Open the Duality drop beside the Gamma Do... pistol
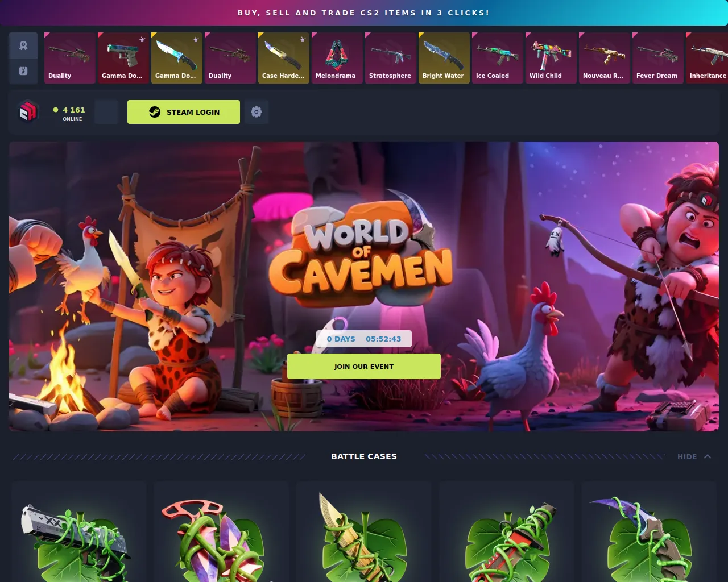 tap(70, 58)
